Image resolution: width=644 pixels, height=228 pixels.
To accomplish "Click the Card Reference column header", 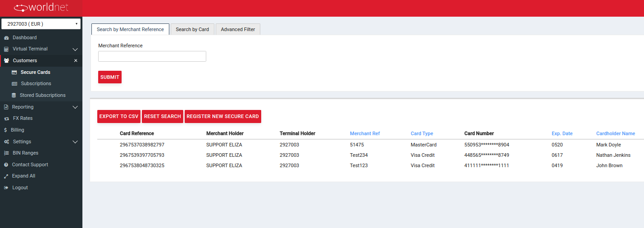I will point(137,133).
